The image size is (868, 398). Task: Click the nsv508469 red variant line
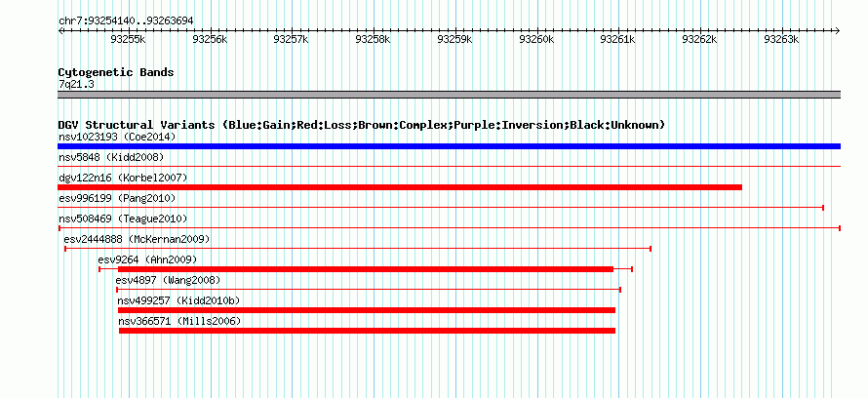[450, 228]
